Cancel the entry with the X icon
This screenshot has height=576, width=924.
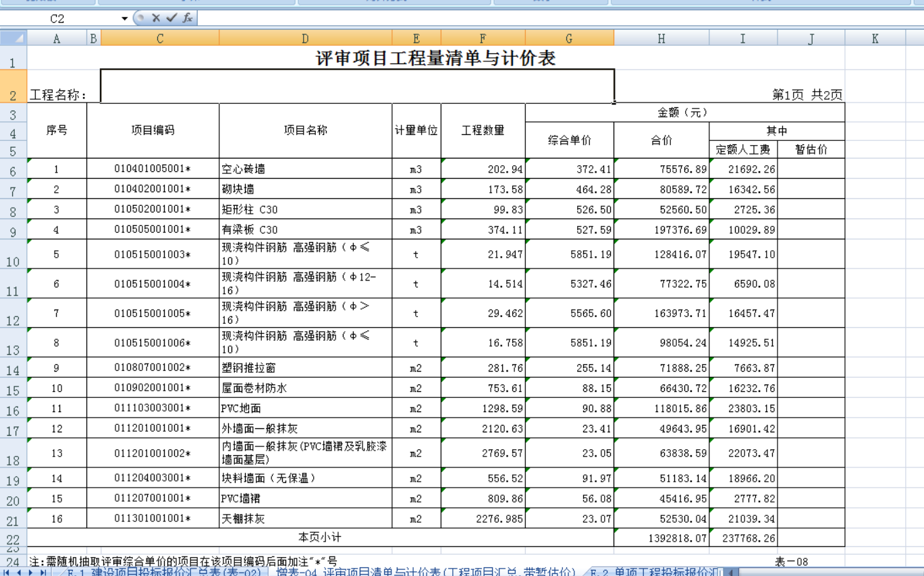156,18
